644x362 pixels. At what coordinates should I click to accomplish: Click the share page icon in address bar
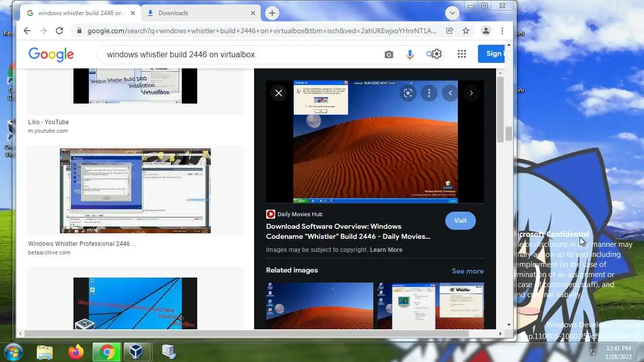coord(449,31)
